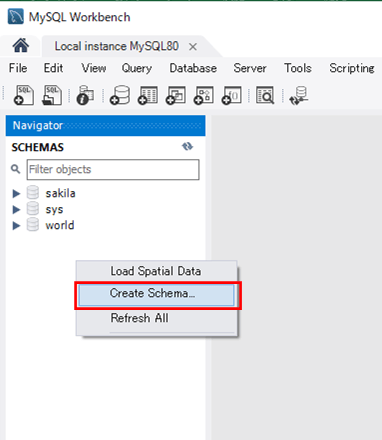Click the sys database icon
The image size is (382, 440).
click(x=33, y=209)
